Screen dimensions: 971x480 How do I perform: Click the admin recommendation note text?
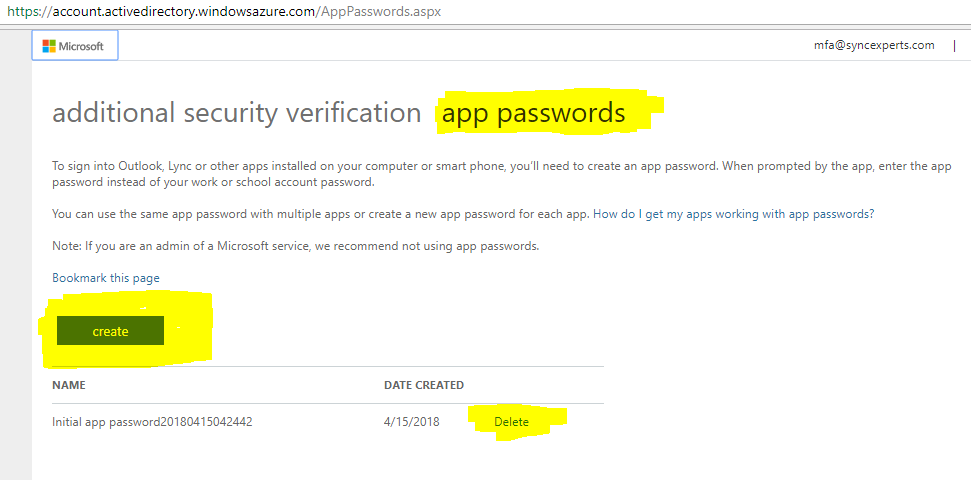pyautogui.click(x=295, y=246)
